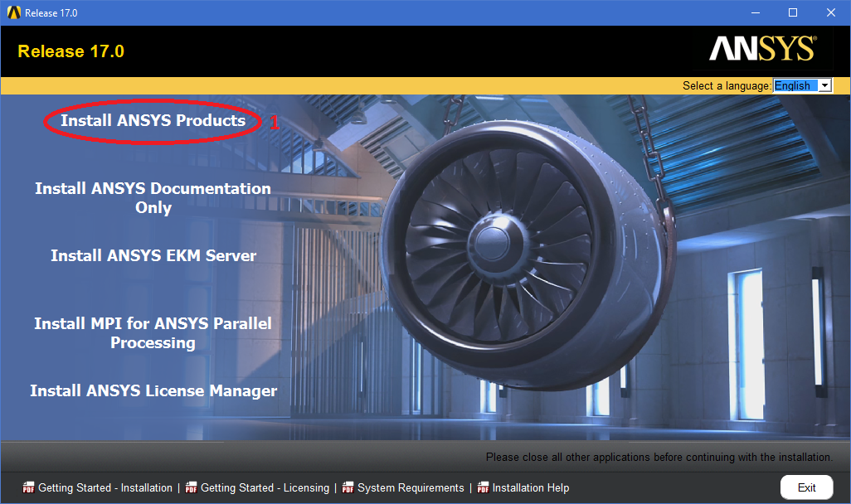The height and width of the screenshot is (504, 851).
Task: Choose Install MPI for ANSYS Parallel Processing
Action: [153, 332]
